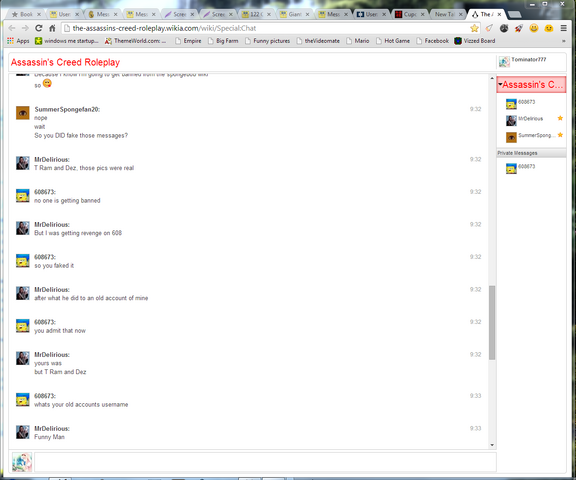Open the Hot Game bookmark

393,41
